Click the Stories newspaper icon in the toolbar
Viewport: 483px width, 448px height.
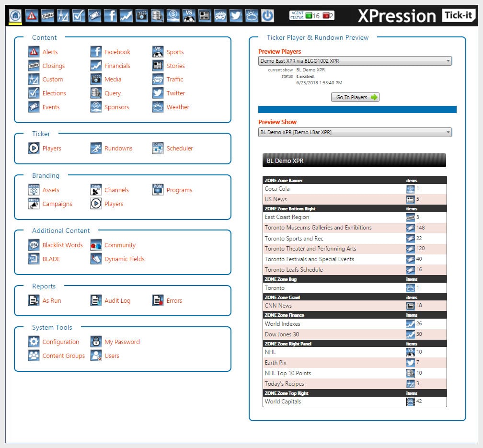pos(205,15)
